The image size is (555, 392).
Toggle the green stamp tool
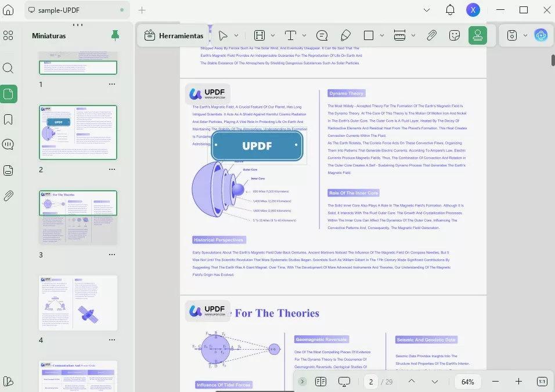click(478, 35)
